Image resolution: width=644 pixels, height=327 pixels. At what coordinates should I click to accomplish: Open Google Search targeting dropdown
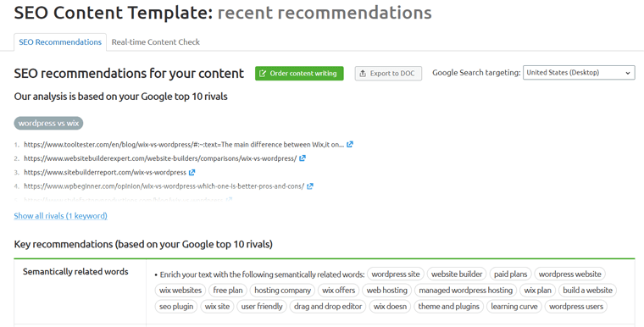[579, 73]
